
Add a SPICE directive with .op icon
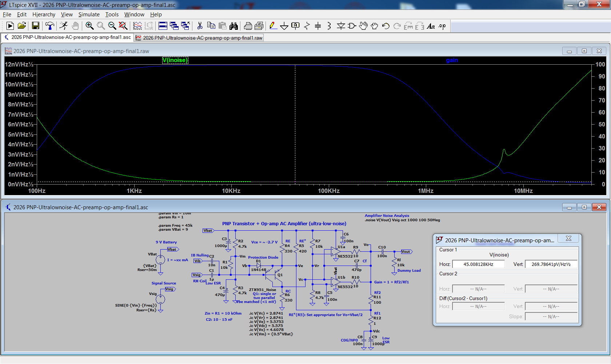tap(442, 26)
